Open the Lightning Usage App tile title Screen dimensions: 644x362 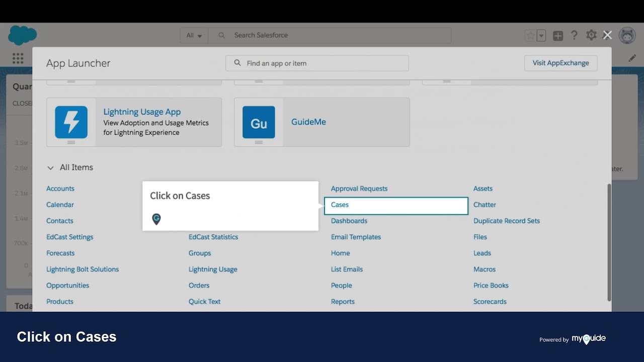pyautogui.click(x=142, y=112)
